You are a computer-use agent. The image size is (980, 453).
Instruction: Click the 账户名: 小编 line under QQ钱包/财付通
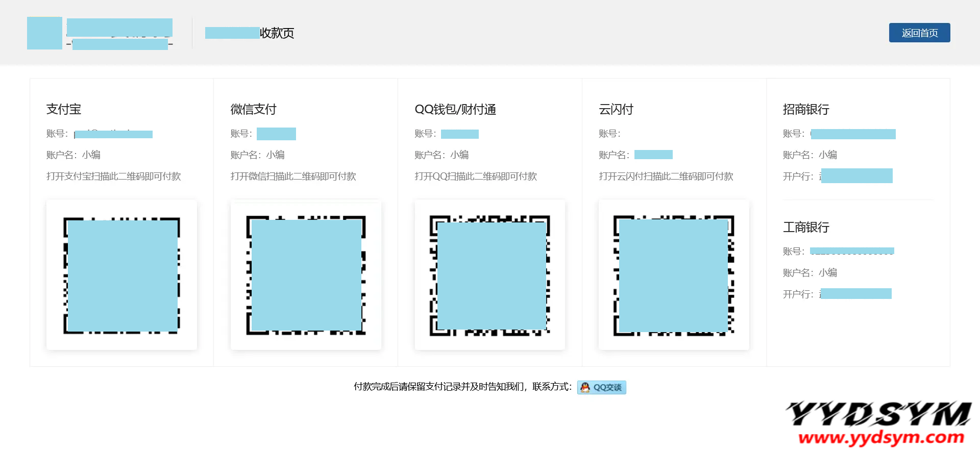click(x=442, y=155)
